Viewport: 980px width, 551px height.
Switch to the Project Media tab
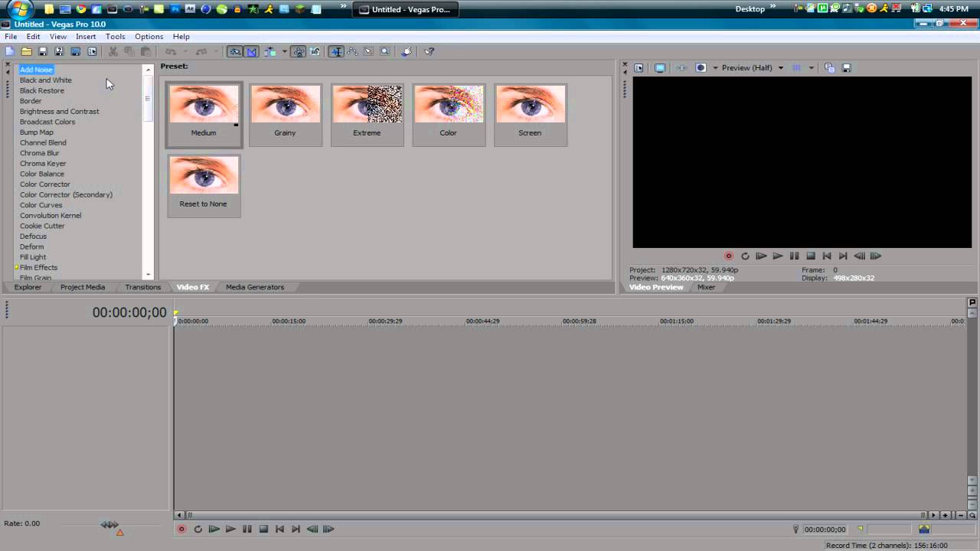(x=83, y=287)
